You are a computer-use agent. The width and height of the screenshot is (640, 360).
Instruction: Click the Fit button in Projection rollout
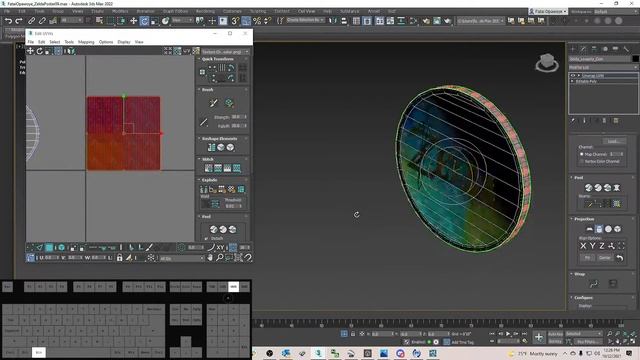click(587, 258)
